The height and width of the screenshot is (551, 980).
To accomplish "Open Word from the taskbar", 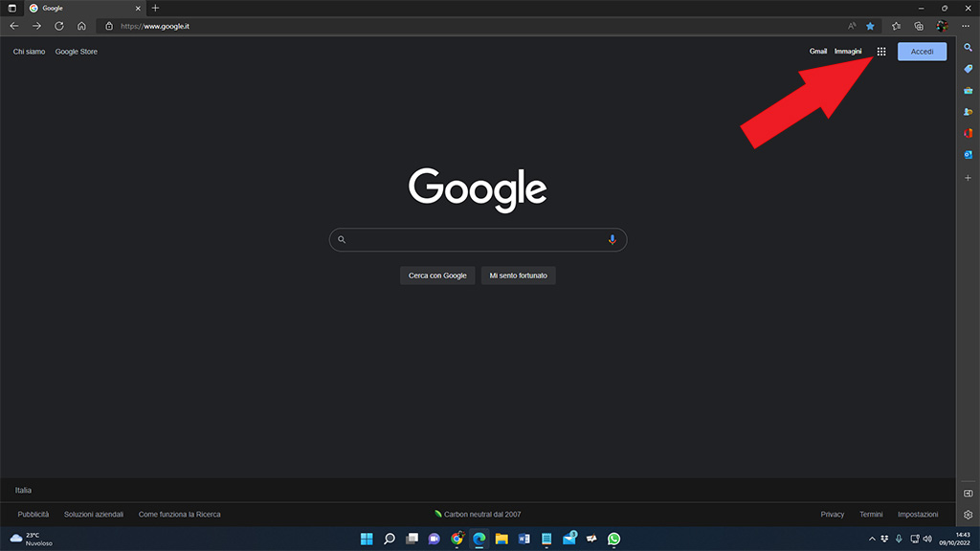I will (x=524, y=539).
